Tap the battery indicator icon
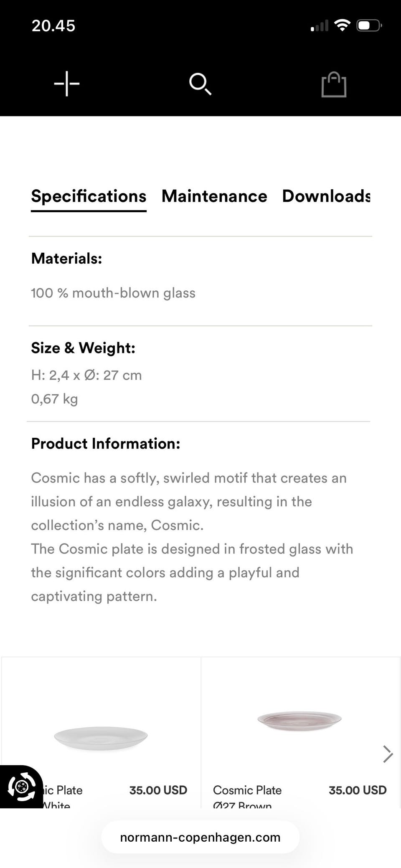The width and height of the screenshot is (401, 868). point(369,25)
